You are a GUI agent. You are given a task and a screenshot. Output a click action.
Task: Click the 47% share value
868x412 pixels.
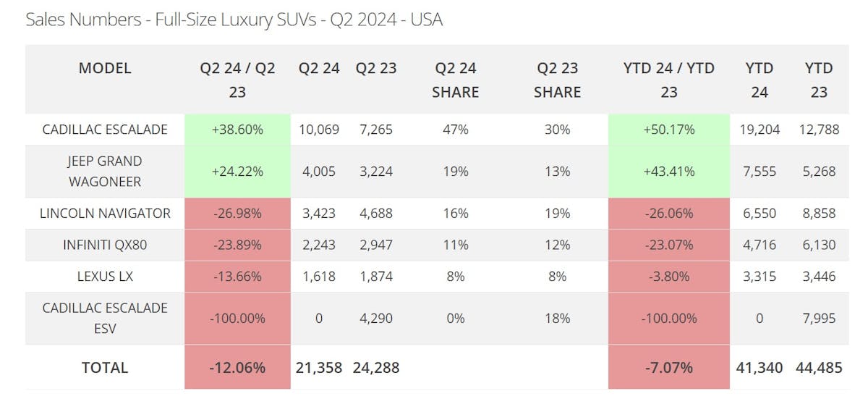click(456, 130)
